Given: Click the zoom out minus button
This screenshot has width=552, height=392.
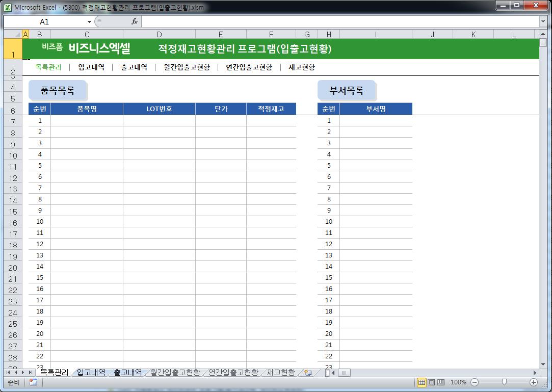Looking at the screenshot, I should tap(475, 382).
